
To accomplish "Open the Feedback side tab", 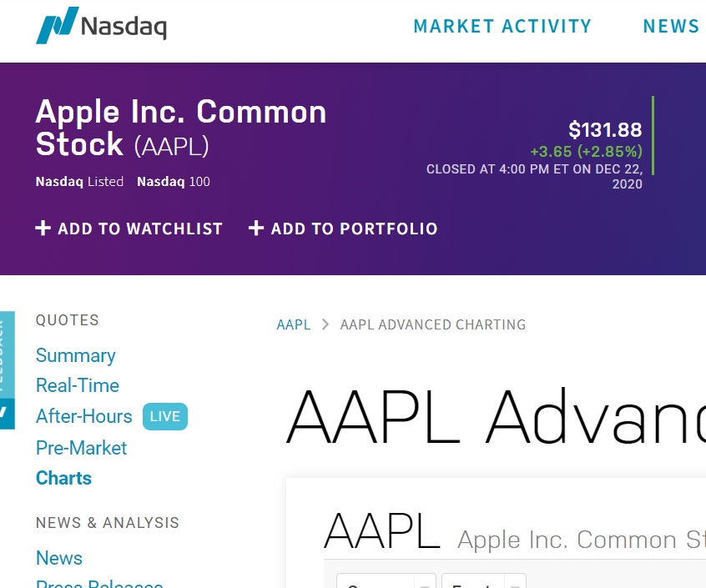I will (8, 354).
